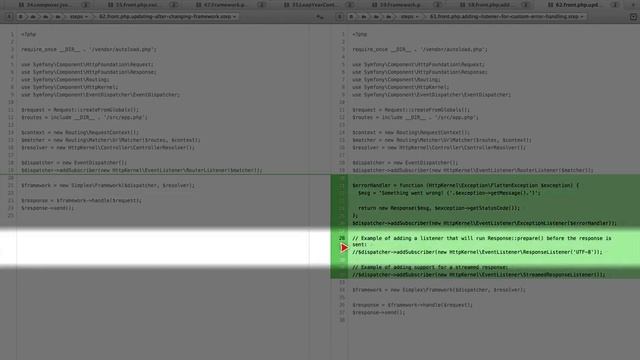This screenshot has width=640, height=360.
Task: Click the badge on the 34.composer.jso tab
Action: coord(85,5)
